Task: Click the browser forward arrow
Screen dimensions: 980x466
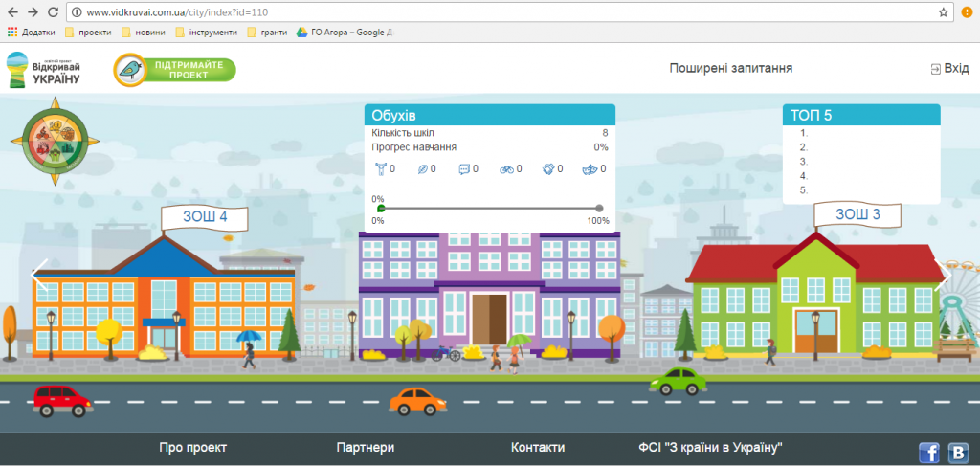Action: pyautogui.click(x=33, y=11)
